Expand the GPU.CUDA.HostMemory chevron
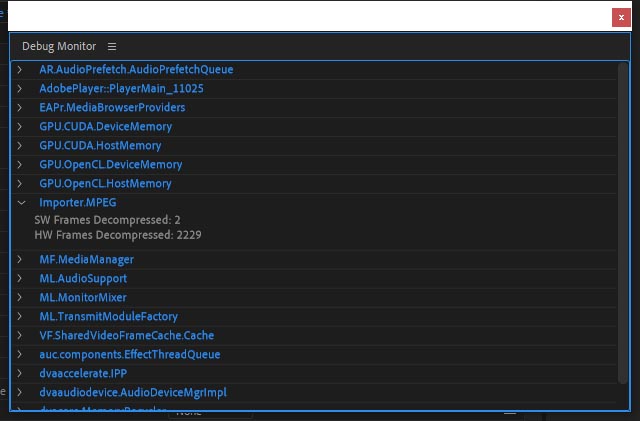Image resolution: width=640 pixels, height=421 pixels. tap(20, 145)
